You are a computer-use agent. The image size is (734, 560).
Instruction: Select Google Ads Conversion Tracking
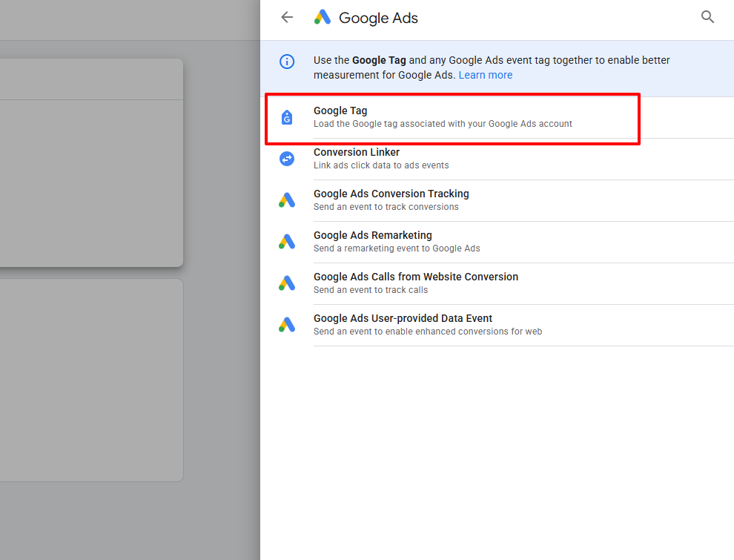pos(497,201)
